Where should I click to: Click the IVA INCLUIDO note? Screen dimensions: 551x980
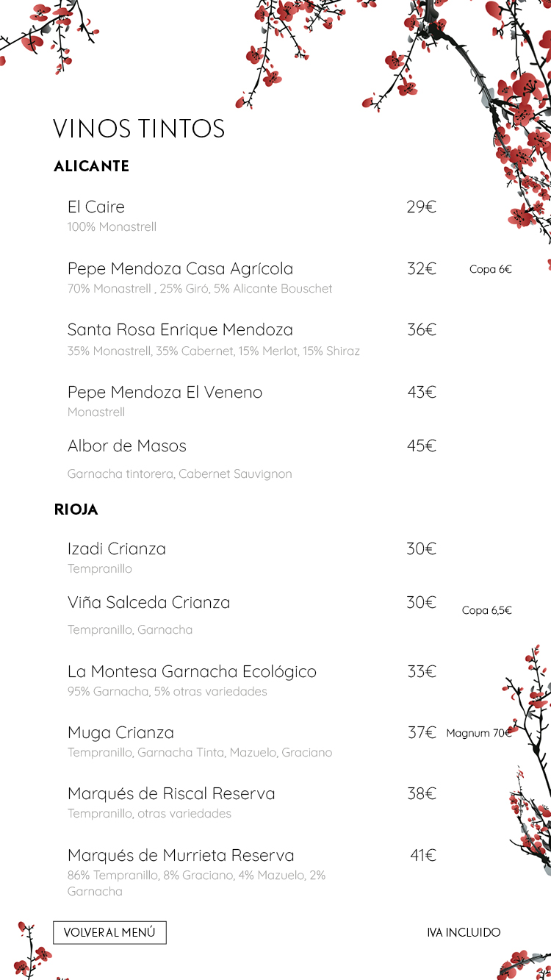[464, 933]
